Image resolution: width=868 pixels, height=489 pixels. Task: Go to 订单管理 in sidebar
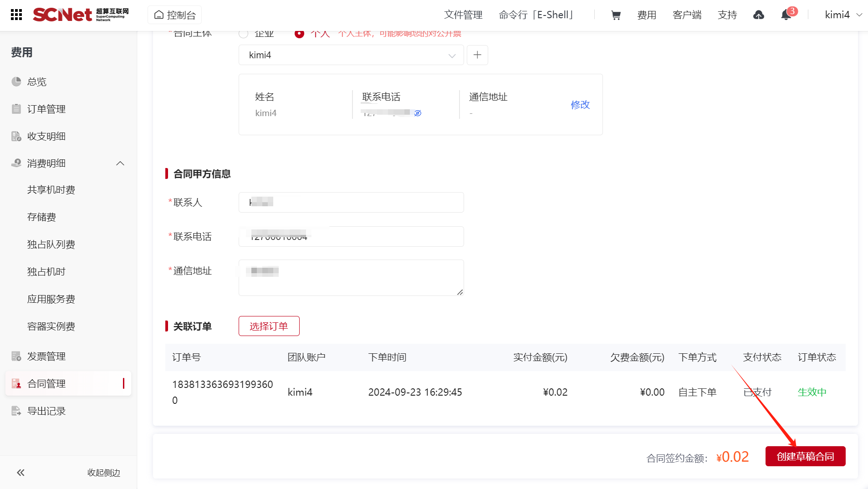click(x=46, y=109)
